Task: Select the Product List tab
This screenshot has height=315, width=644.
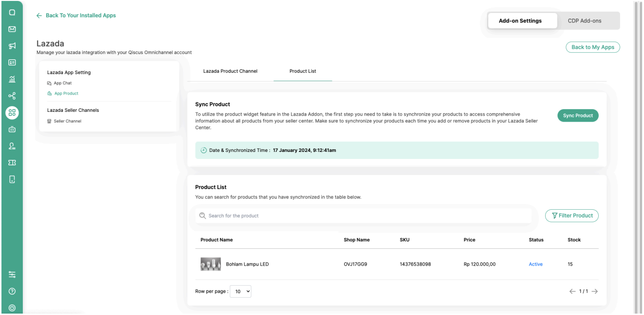Action: coord(303,71)
